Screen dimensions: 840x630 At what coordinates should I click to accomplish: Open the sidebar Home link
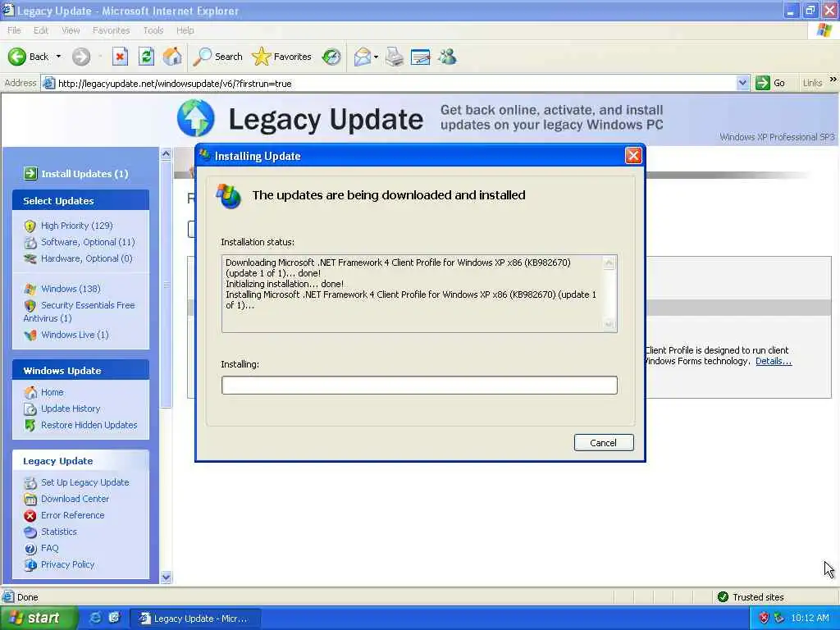click(52, 392)
